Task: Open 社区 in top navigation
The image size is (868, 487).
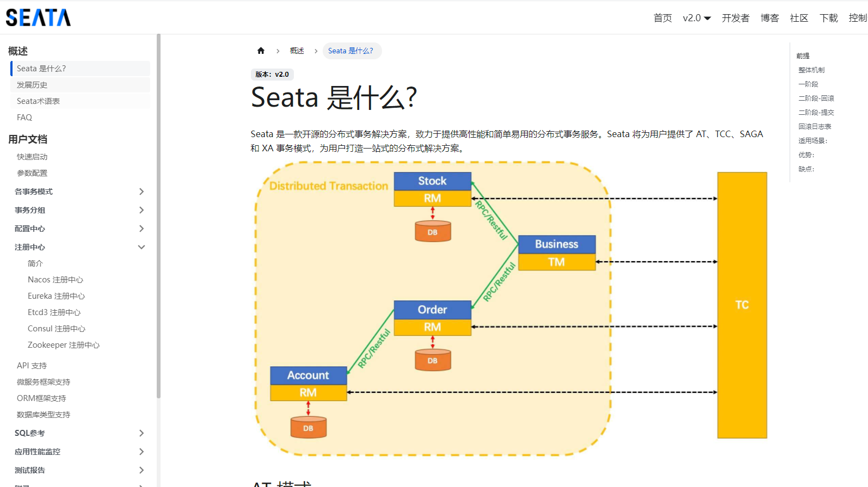Action: [x=799, y=18]
